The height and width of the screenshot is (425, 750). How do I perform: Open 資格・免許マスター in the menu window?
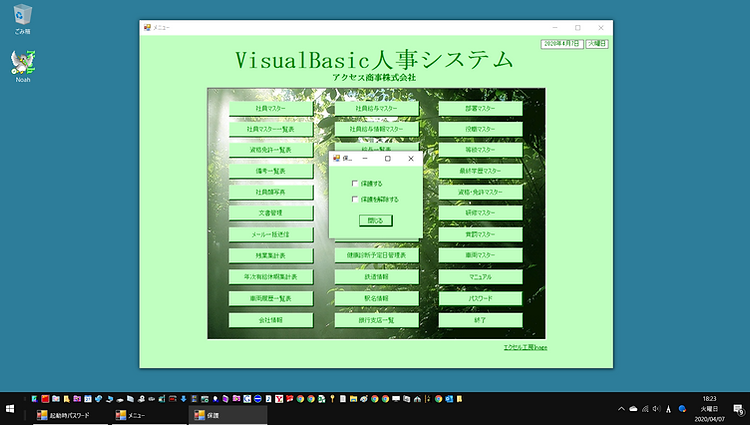480,192
